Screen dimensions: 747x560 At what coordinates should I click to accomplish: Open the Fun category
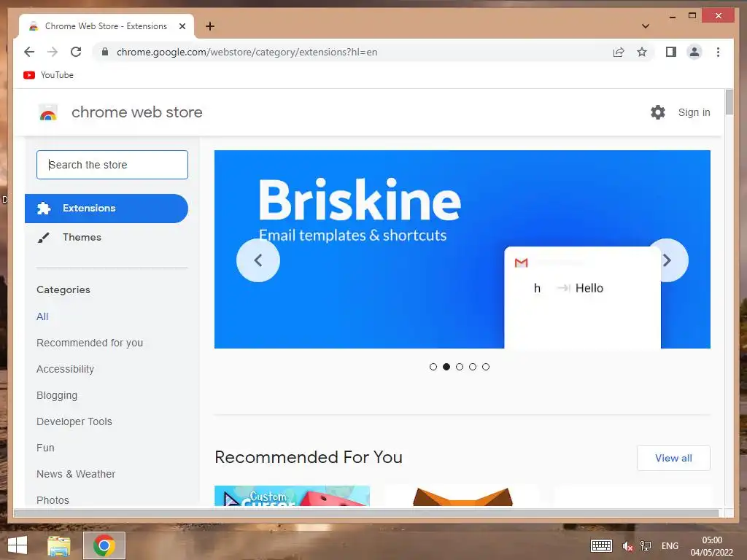pyautogui.click(x=45, y=448)
